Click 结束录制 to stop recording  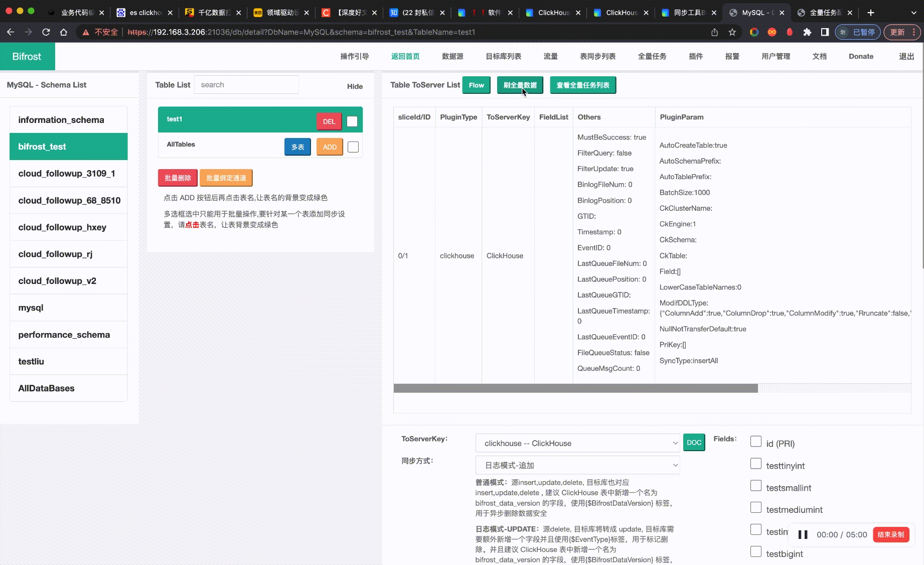891,534
